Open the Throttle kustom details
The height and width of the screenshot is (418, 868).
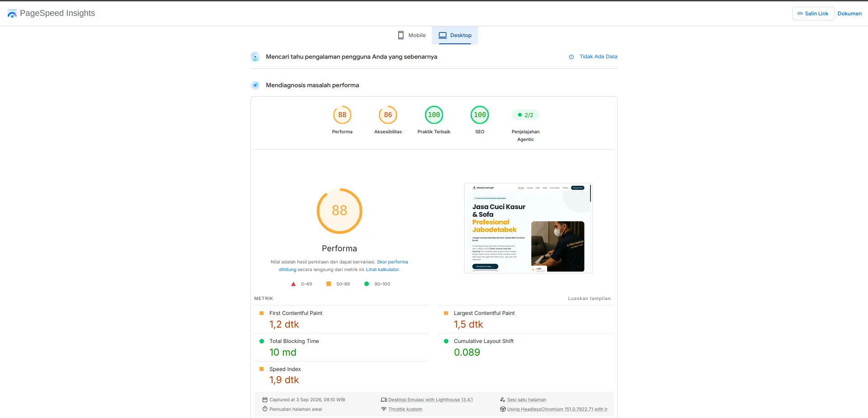coord(405,409)
